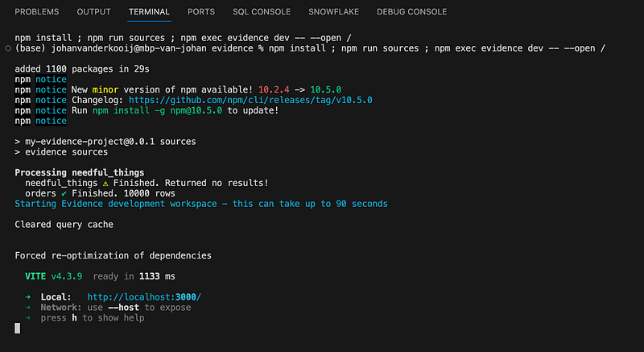Screen dimensions: 644x352
Task: Click 'npm install -g npm@10.5.0' command text
Action: 157,110
